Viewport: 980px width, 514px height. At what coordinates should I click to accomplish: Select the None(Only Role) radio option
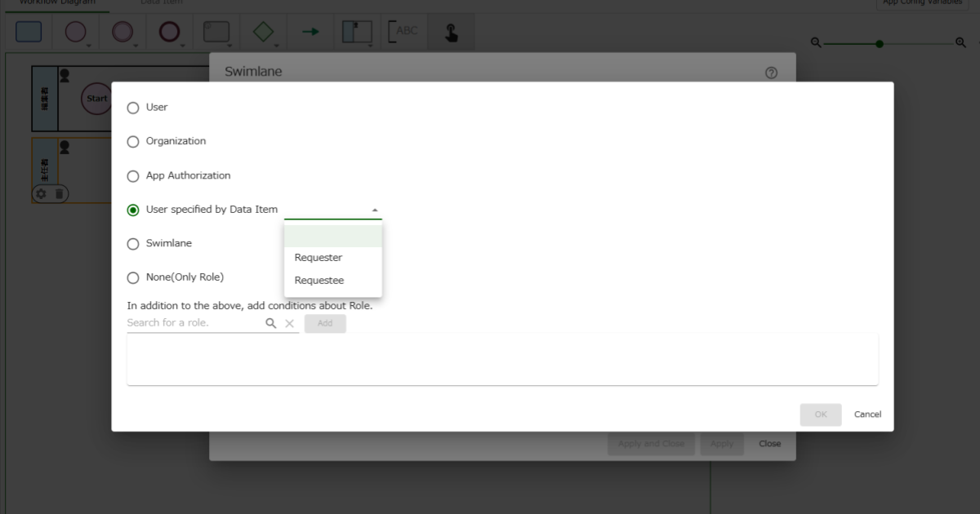(133, 277)
